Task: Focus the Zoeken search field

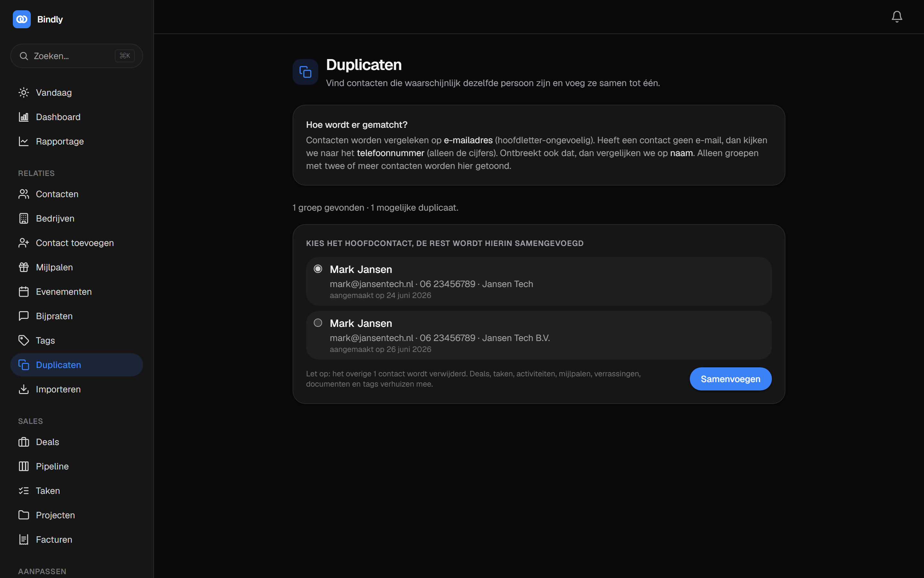Action: (x=77, y=56)
